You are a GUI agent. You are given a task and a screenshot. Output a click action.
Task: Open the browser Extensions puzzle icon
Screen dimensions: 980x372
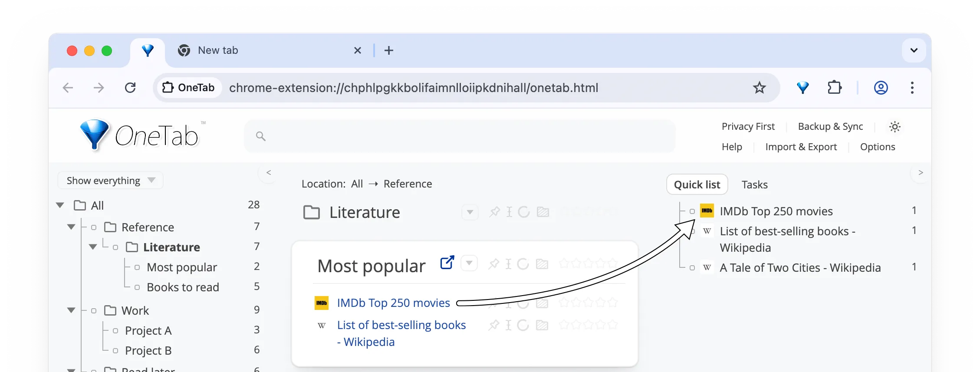coord(834,88)
